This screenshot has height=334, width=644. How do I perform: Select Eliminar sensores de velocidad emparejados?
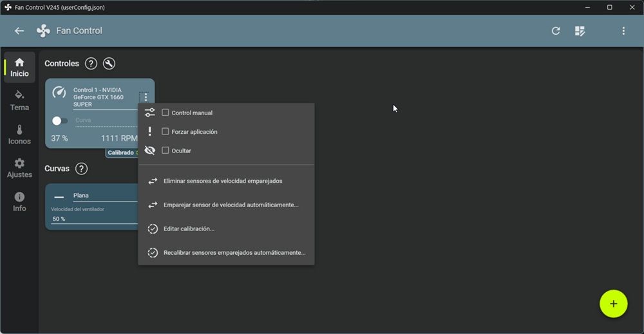pyautogui.click(x=223, y=181)
